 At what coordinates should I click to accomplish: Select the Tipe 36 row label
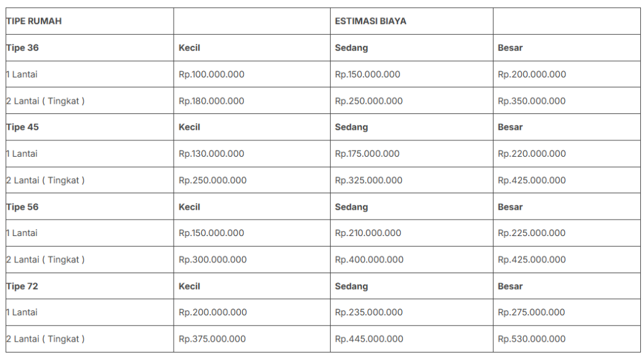point(23,48)
